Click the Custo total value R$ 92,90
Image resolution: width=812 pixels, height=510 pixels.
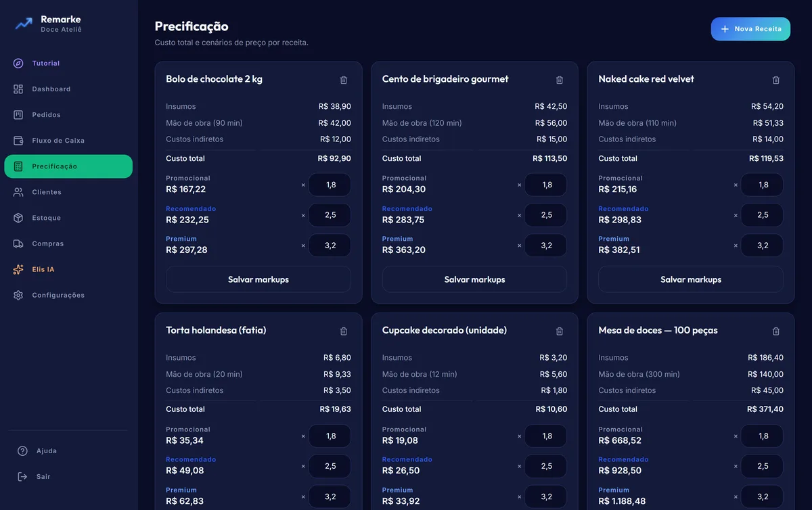(334, 158)
